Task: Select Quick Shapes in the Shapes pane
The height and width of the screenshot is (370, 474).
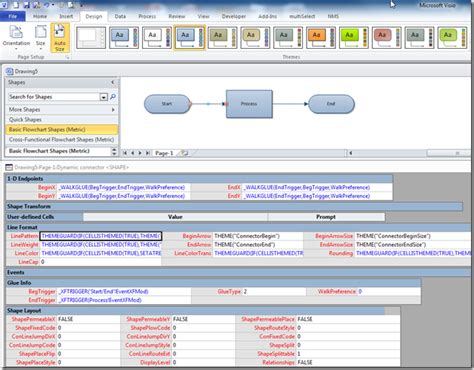Action: (62, 119)
